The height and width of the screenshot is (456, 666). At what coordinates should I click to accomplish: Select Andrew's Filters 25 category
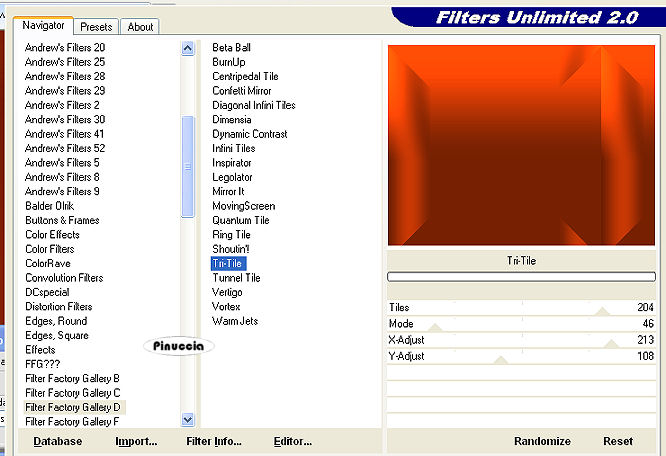click(65, 62)
